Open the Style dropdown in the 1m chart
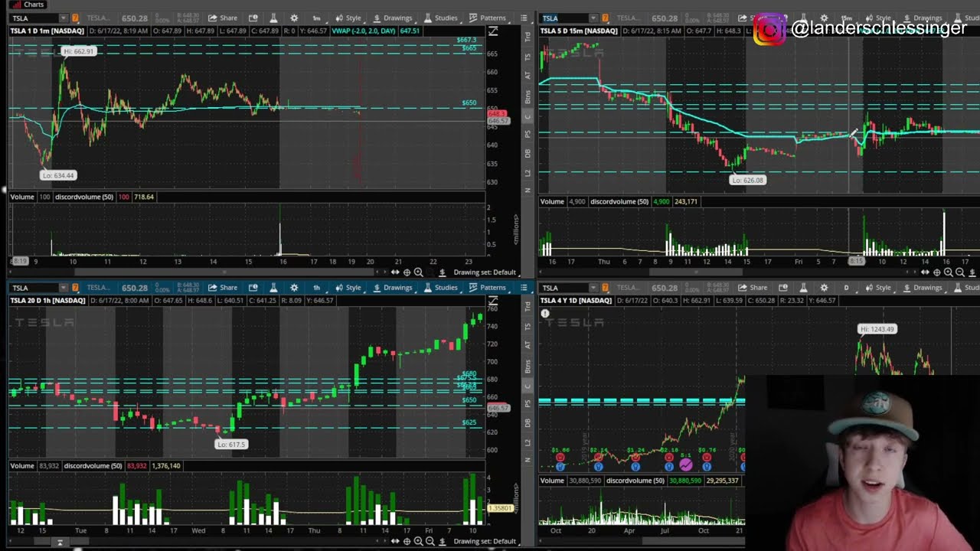 (x=348, y=18)
